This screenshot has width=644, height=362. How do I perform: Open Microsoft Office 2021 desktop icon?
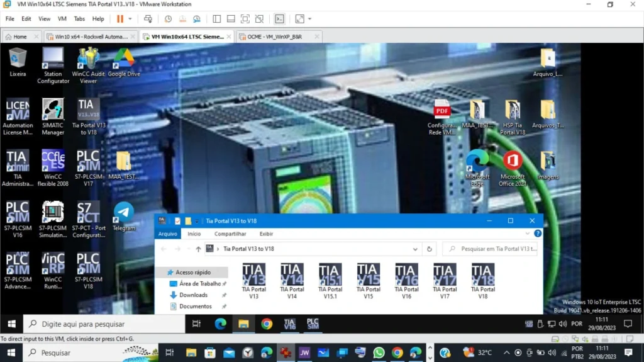pos(512,169)
